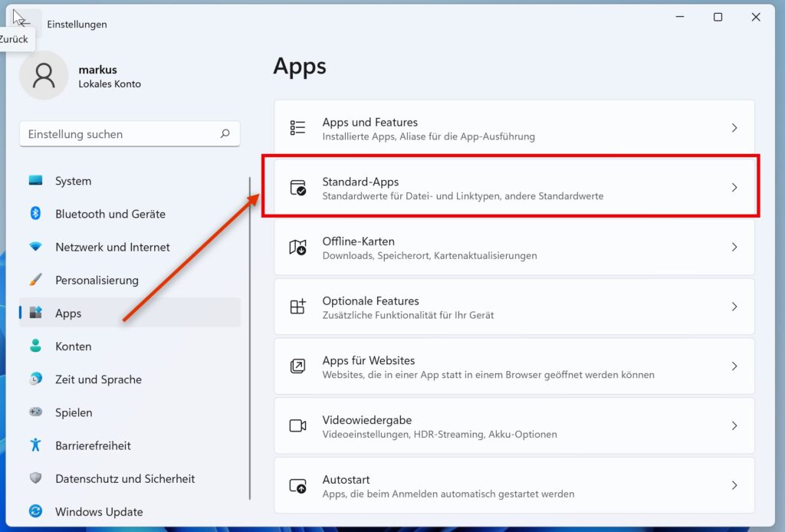
Task: Open Bluetooth und Geräte in sidebar
Action: [110, 214]
